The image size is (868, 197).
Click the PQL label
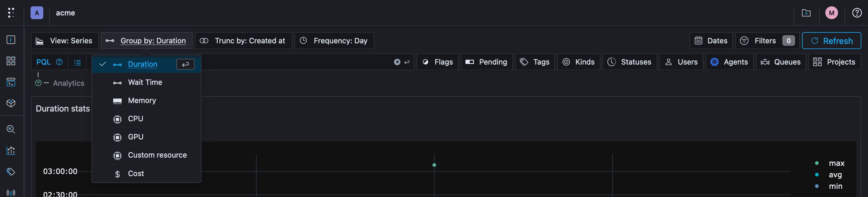pyautogui.click(x=44, y=62)
